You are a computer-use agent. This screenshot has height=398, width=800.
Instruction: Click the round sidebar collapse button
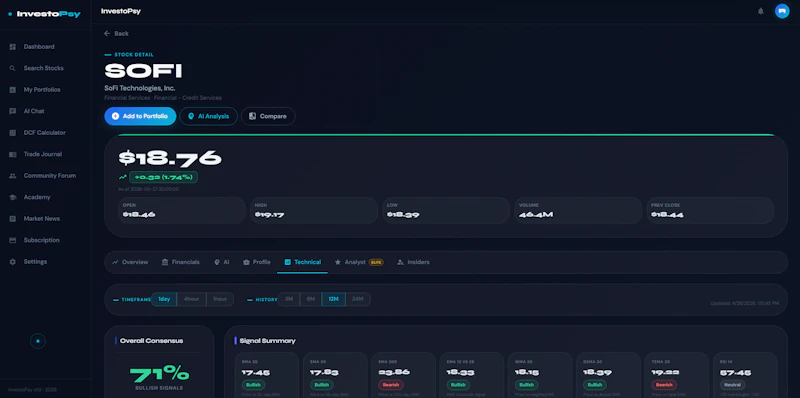(x=38, y=341)
